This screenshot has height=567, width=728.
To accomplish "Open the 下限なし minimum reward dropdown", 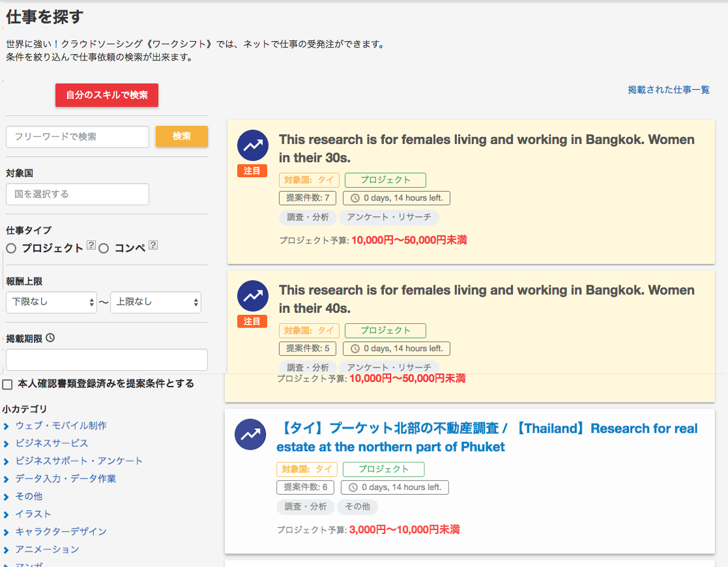I will coord(51,302).
